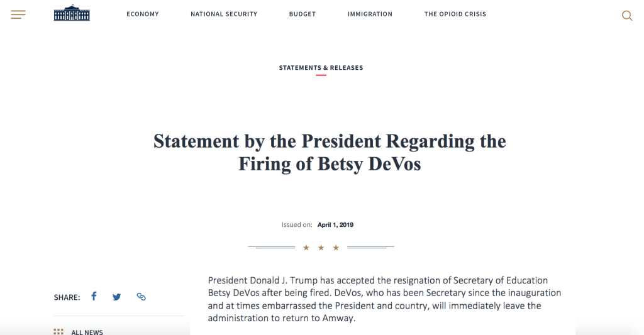
Task: Navigate to the Immigration section
Action: (370, 14)
